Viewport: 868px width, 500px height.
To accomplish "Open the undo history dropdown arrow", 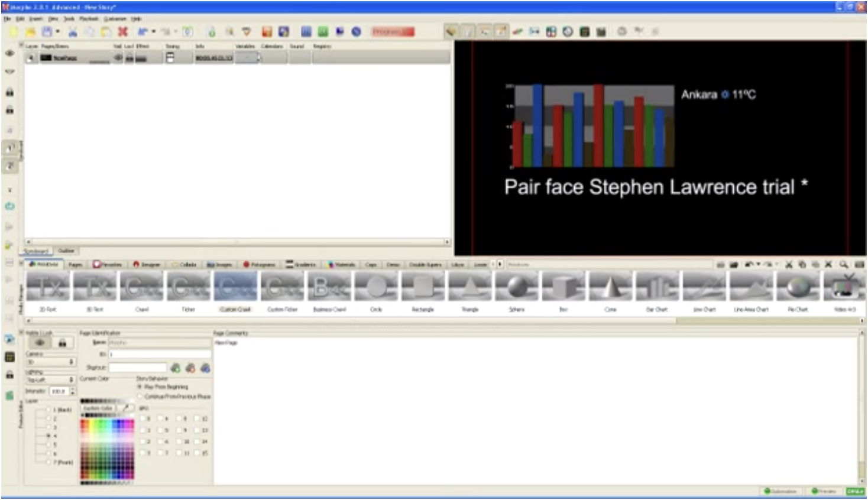I will [x=153, y=31].
